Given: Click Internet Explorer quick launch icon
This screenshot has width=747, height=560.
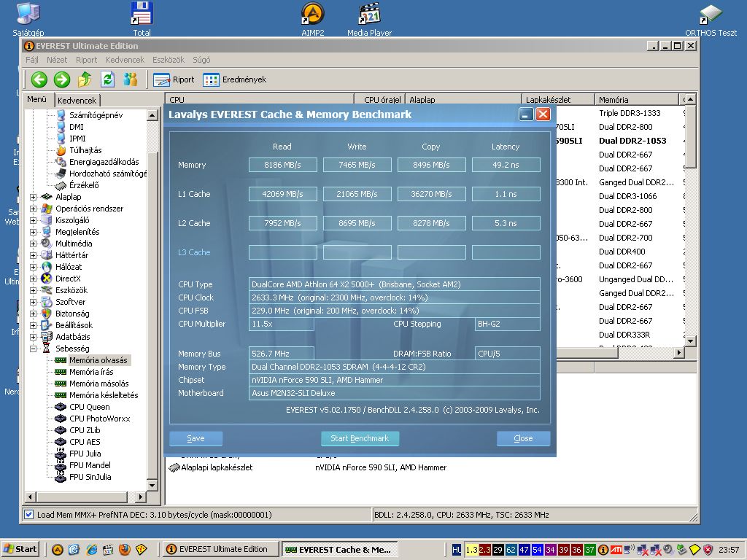Looking at the screenshot, I should click(x=91, y=550).
